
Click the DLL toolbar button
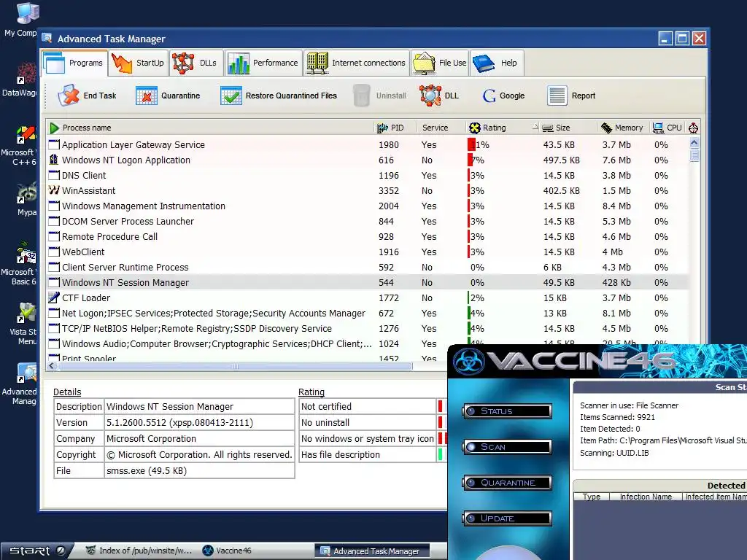440,96
